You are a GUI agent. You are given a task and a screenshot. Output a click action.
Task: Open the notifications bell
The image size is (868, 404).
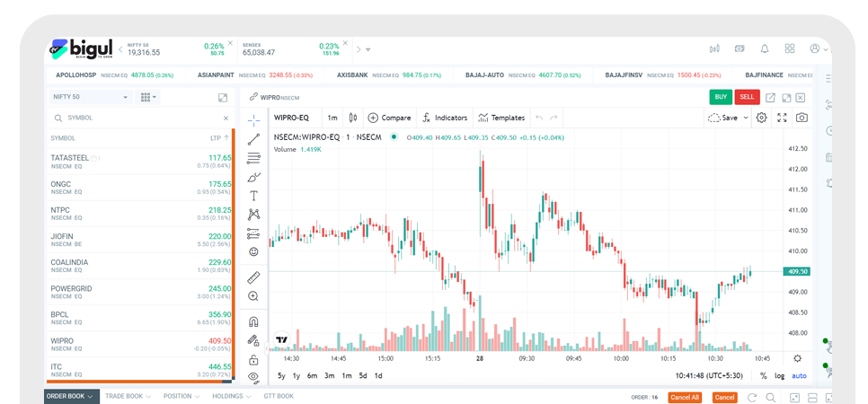coord(765,48)
